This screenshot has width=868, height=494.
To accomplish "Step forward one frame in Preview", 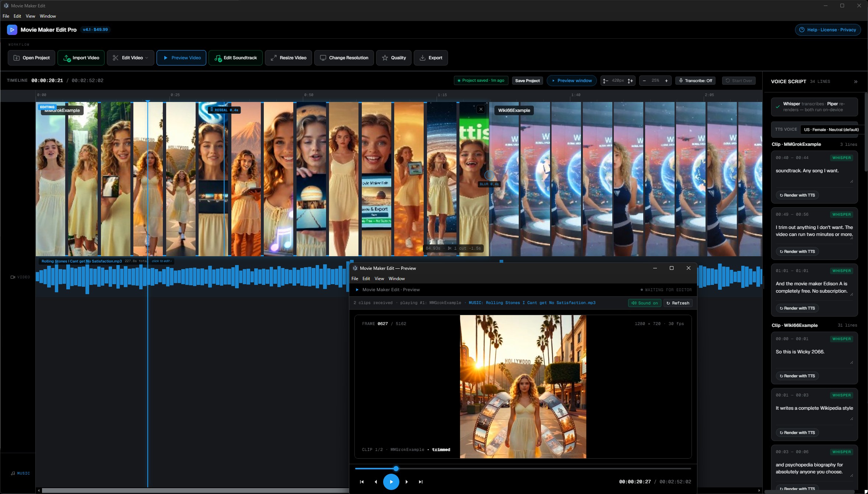I will (x=406, y=481).
